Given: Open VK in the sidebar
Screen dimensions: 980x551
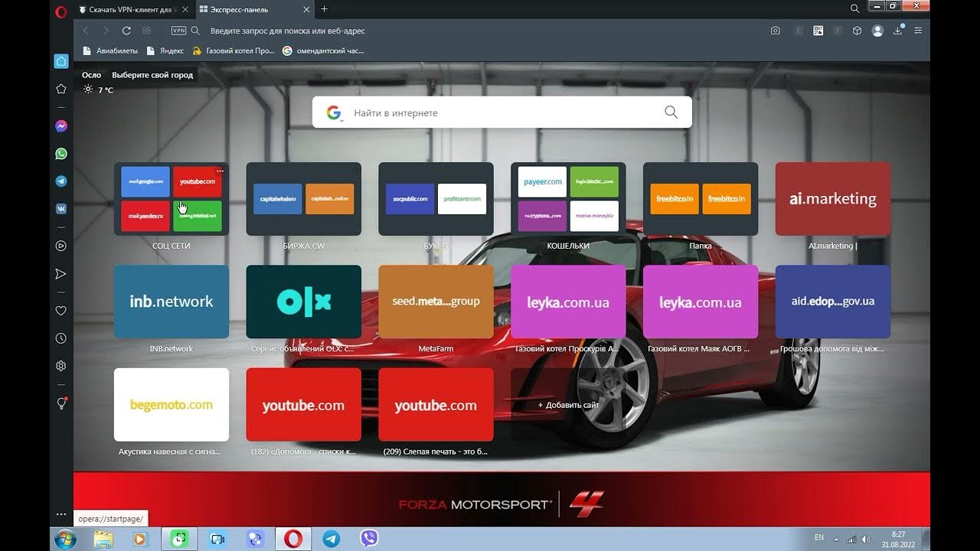Looking at the screenshot, I should click(x=61, y=208).
